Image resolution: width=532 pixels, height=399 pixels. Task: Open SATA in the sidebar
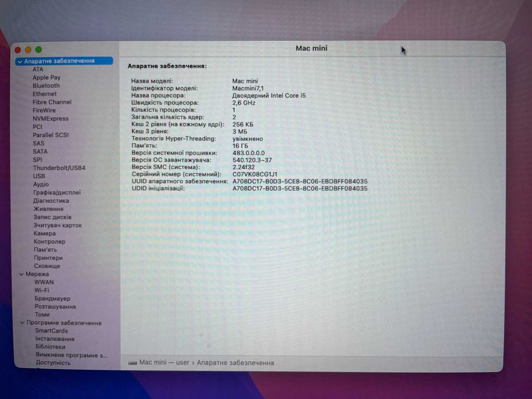pyautogui.click(x=40, y=151)
